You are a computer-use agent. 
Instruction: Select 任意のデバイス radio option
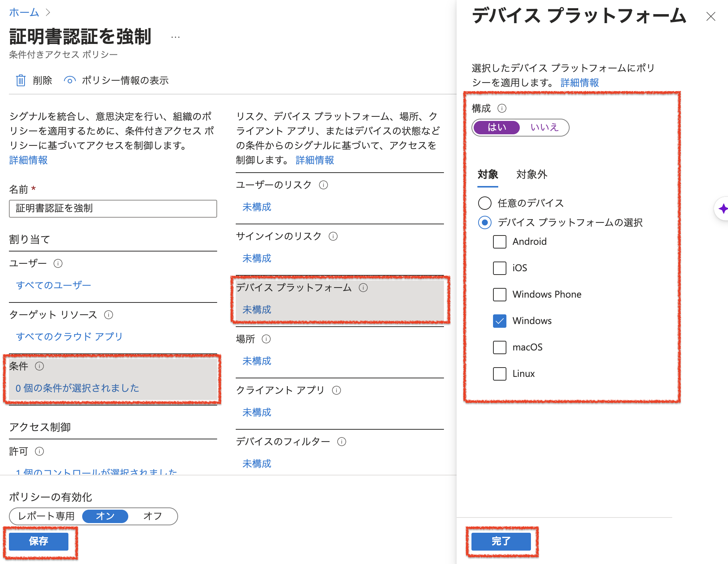click(484, 203)
